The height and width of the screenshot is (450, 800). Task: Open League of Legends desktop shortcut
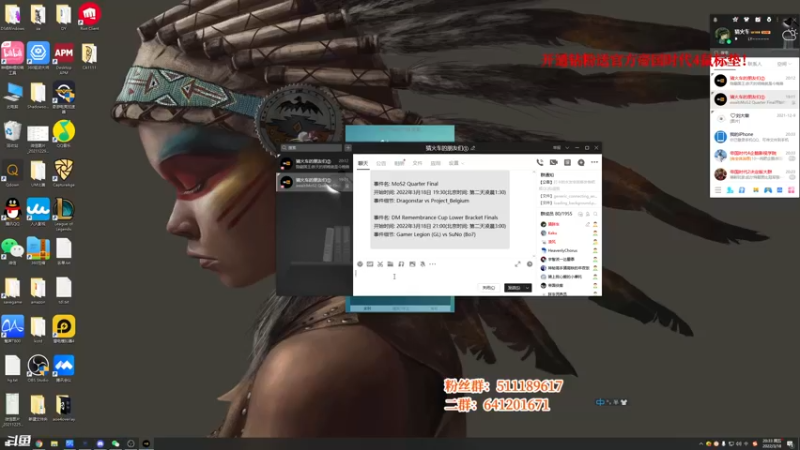(63, 214)
